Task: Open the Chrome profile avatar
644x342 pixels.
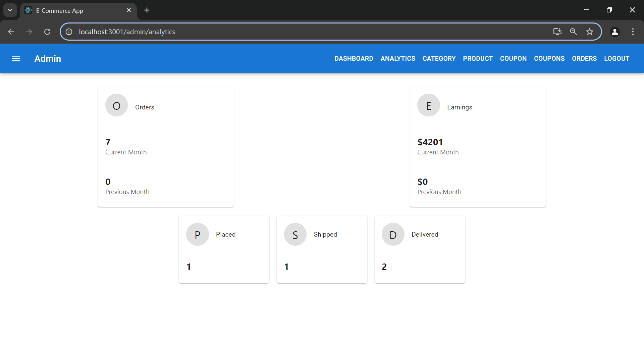Action: [x=615, y=32]
